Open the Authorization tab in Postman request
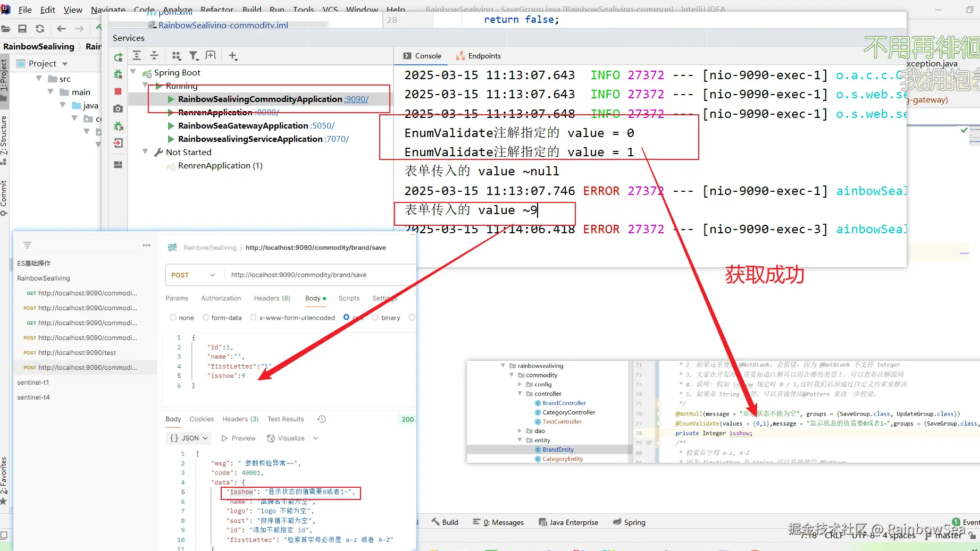The image size is (980, 551). 221,299
